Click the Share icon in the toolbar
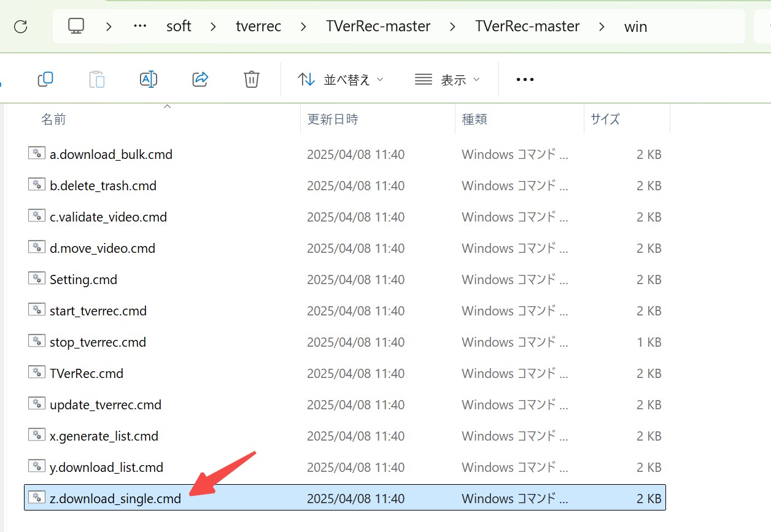The height and width of the screenshot is (532, 771). [x=200, y=79]
